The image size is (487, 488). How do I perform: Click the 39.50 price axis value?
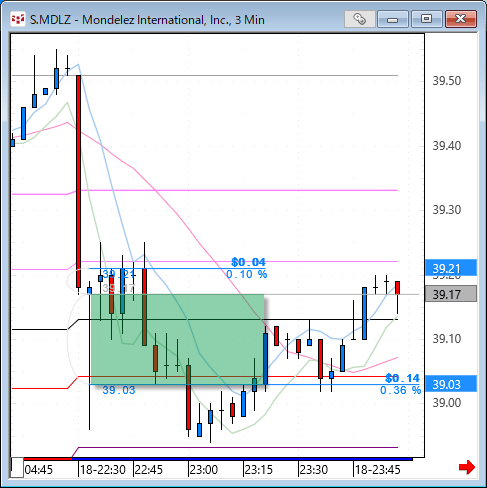click(x=447, y=81)
